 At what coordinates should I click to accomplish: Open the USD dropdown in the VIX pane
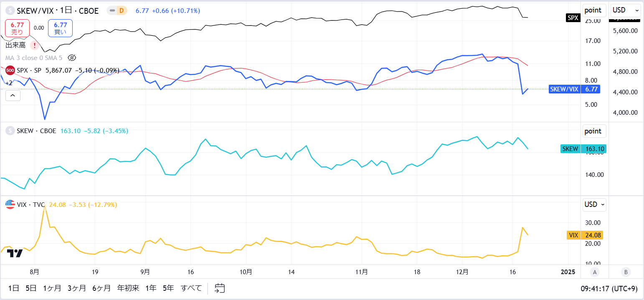pos(594,204)
